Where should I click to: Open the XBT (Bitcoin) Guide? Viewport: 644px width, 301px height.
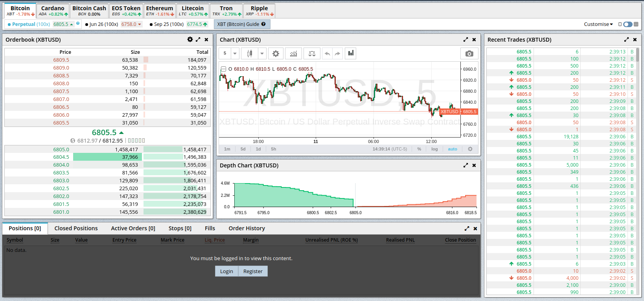tap(242, 24)
